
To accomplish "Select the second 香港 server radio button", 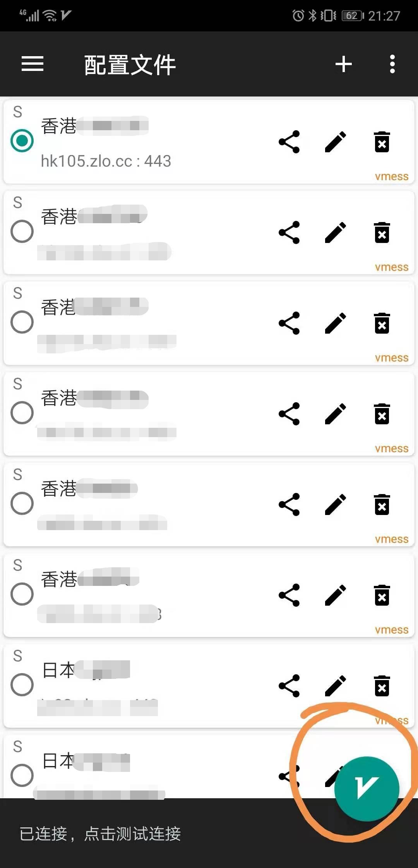I will (22, 232).
